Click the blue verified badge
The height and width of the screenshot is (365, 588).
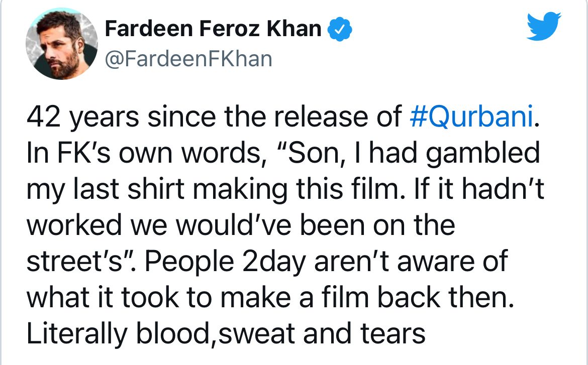339,31
